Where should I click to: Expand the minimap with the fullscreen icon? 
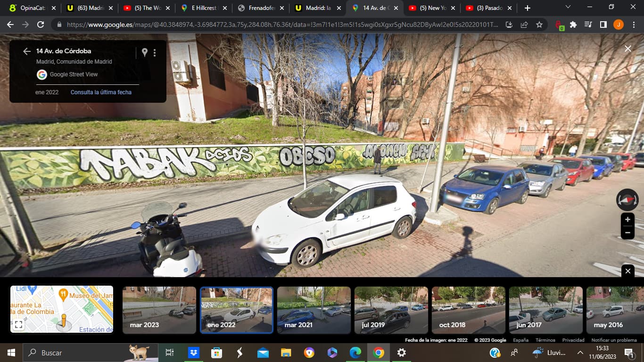(19, 325)
